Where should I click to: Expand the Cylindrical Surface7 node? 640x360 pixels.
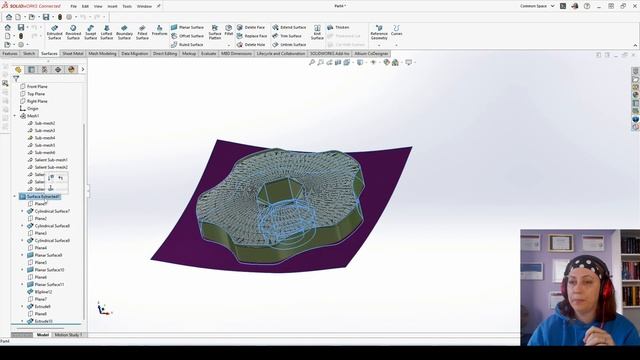22,211
